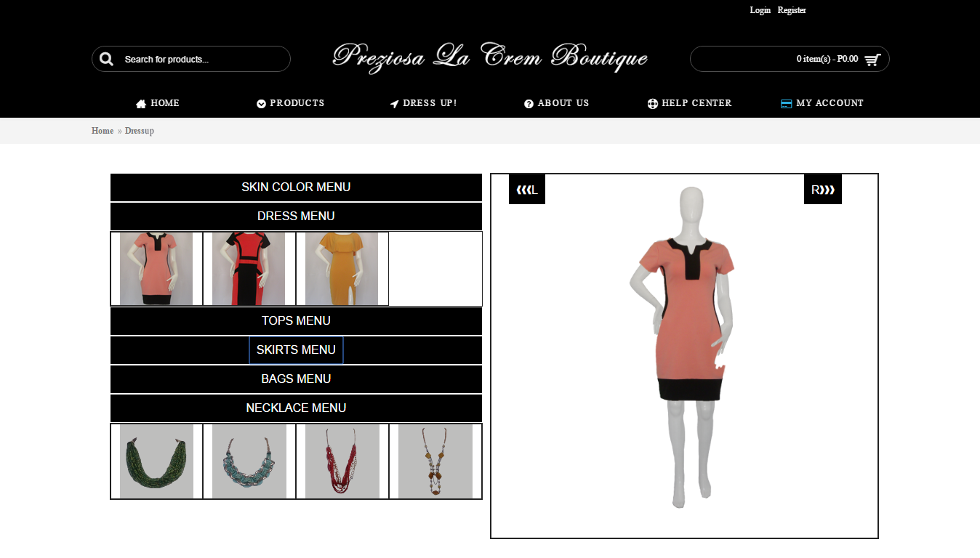Click the lifebuoy icon beside HELP CENTER
This screenshot has width=980, height=558.
pos(652,104)
